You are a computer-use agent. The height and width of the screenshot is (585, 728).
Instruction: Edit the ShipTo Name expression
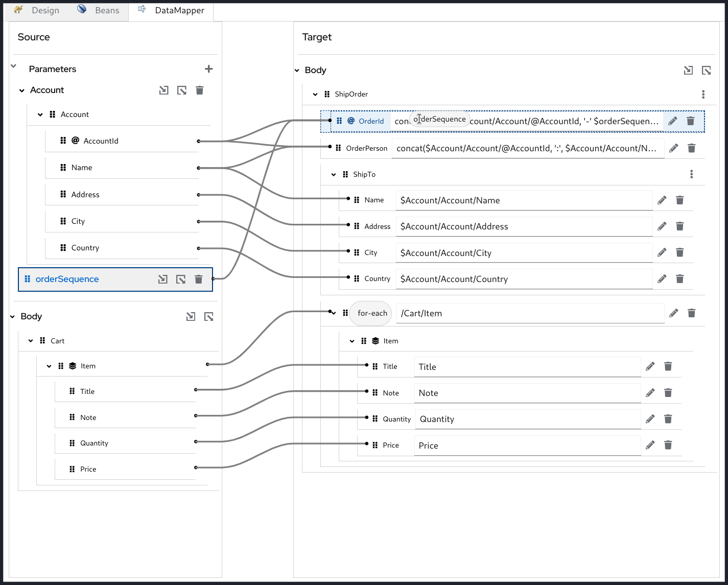click(662, 200)
